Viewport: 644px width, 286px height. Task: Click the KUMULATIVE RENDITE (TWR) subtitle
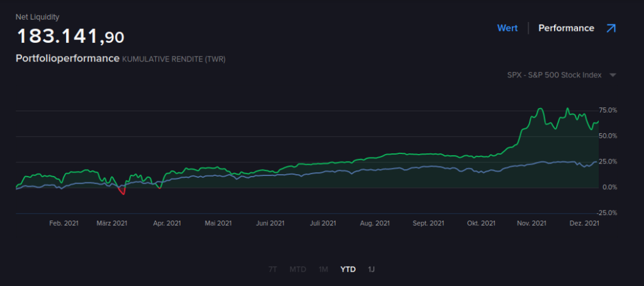click(174, 59)
